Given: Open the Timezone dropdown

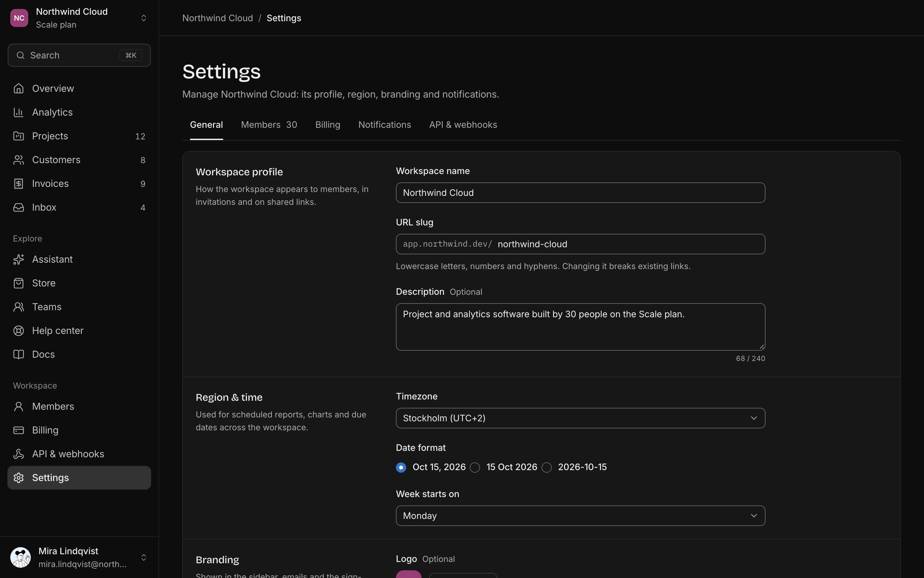Looking at the screenshot, I should (x=580, y=418).
